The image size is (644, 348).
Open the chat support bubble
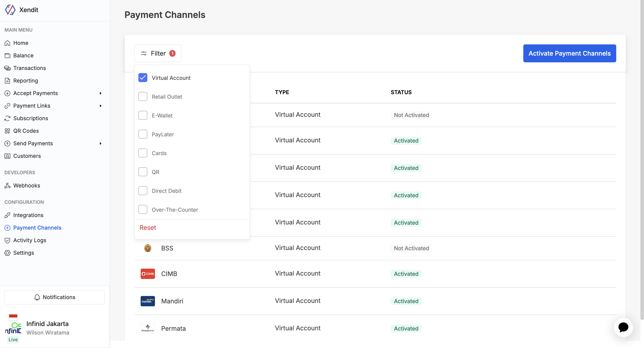click(623, 327)
